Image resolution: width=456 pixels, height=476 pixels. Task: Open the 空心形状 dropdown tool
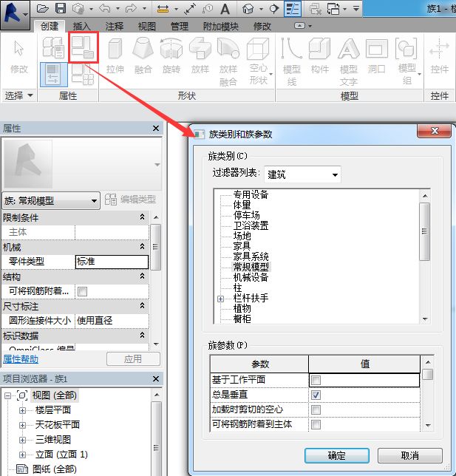click(x=259, y=62)
